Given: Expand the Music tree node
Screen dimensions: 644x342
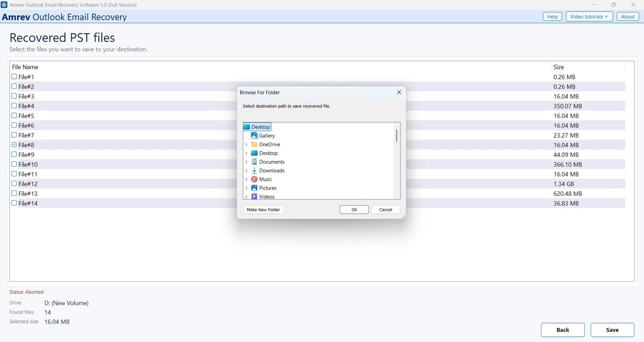Looking at the screenshot, I should [246, 179].
